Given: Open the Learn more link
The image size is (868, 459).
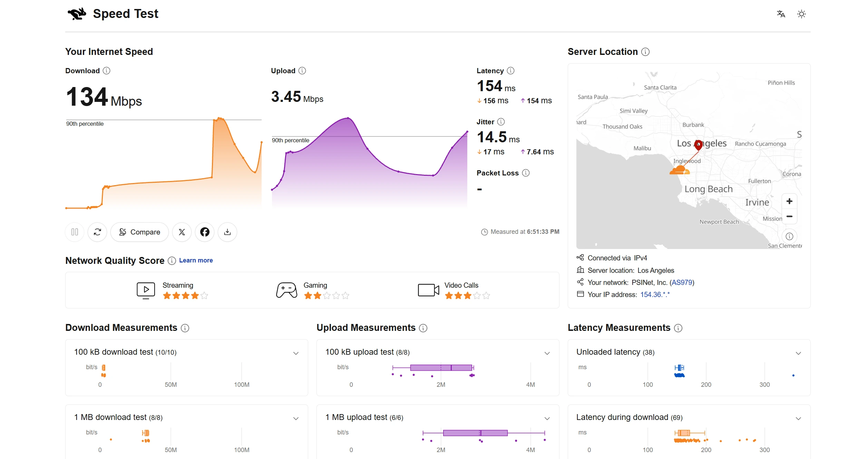Looking at the screenshot, I should coord(196,260).
